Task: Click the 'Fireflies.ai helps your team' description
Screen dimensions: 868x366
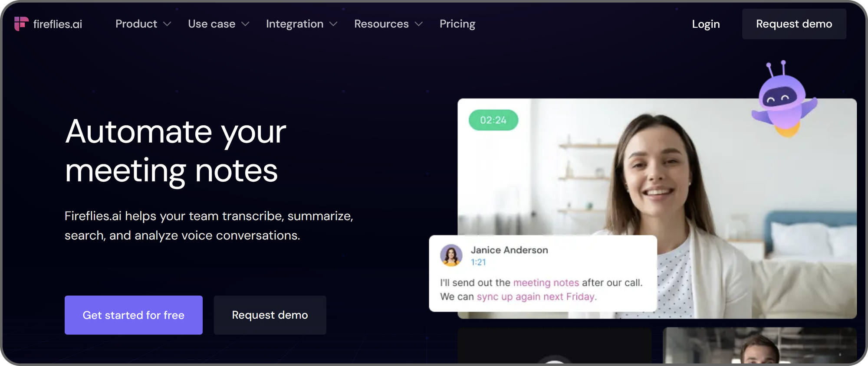Action: click(209, 225)
